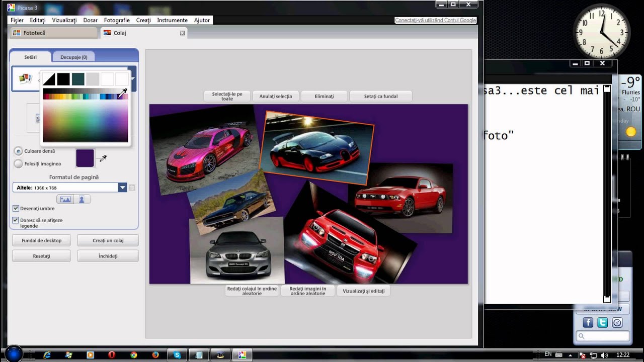This screenshot has width=644, height=362.
Task: Click the Fototecă tab icon
Action: tap(17, 33)
